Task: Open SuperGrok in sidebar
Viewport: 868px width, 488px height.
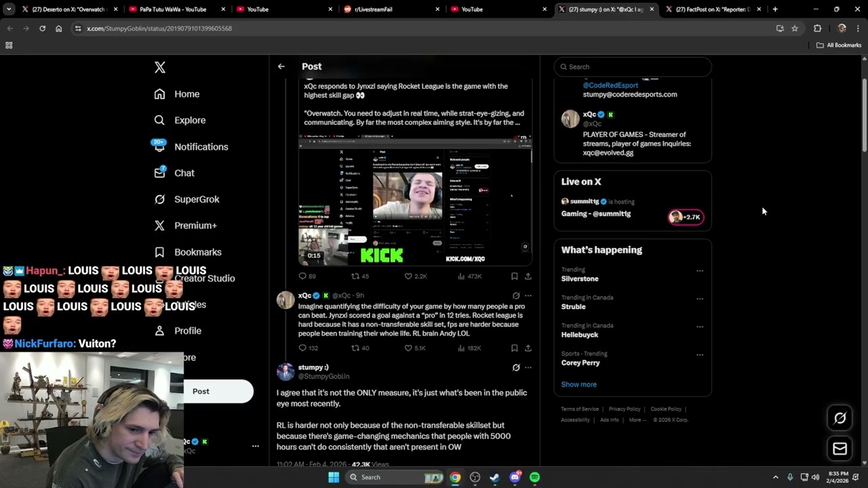Action: 186,199
